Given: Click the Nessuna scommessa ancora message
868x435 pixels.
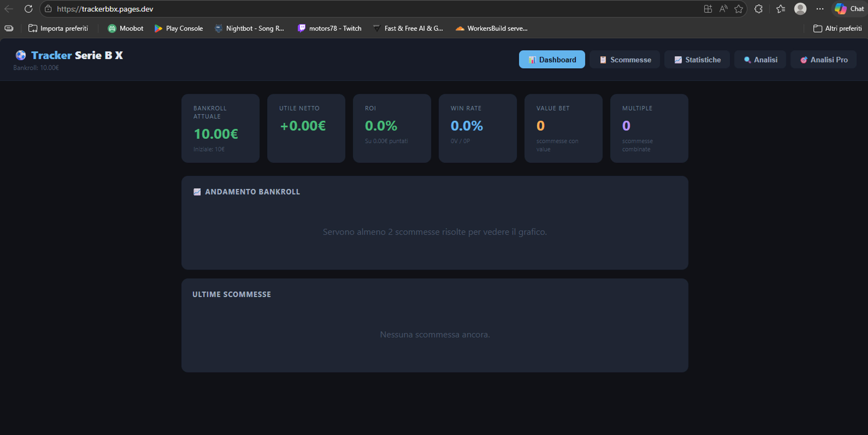Looking at the screenshot, I should point(435,335).
